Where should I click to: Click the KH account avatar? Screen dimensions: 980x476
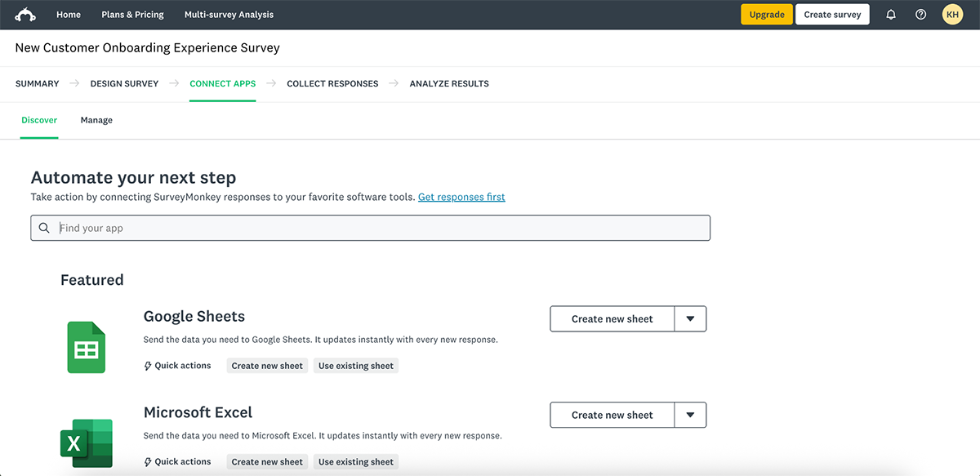pos(952,14)
